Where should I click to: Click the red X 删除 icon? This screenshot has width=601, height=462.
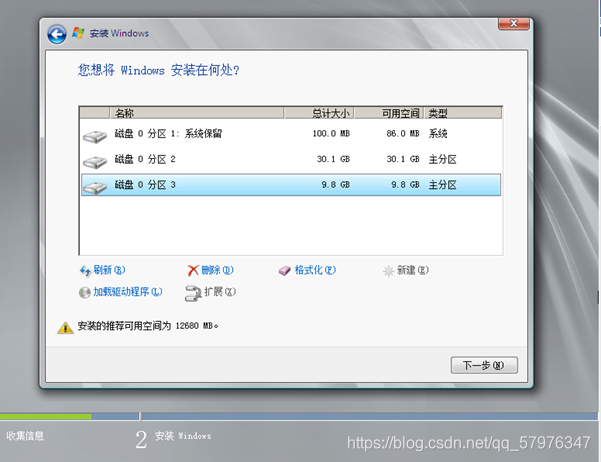point(193,271)
